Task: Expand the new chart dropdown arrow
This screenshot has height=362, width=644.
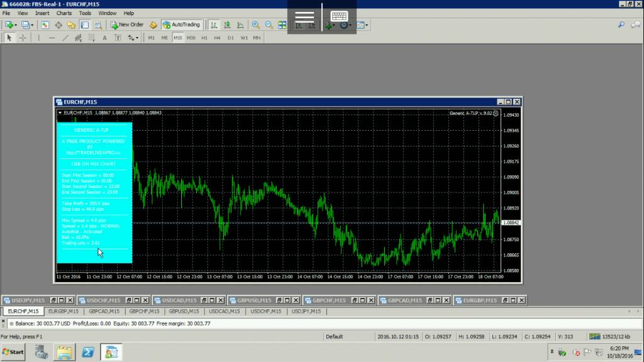Action: point(17,25)
